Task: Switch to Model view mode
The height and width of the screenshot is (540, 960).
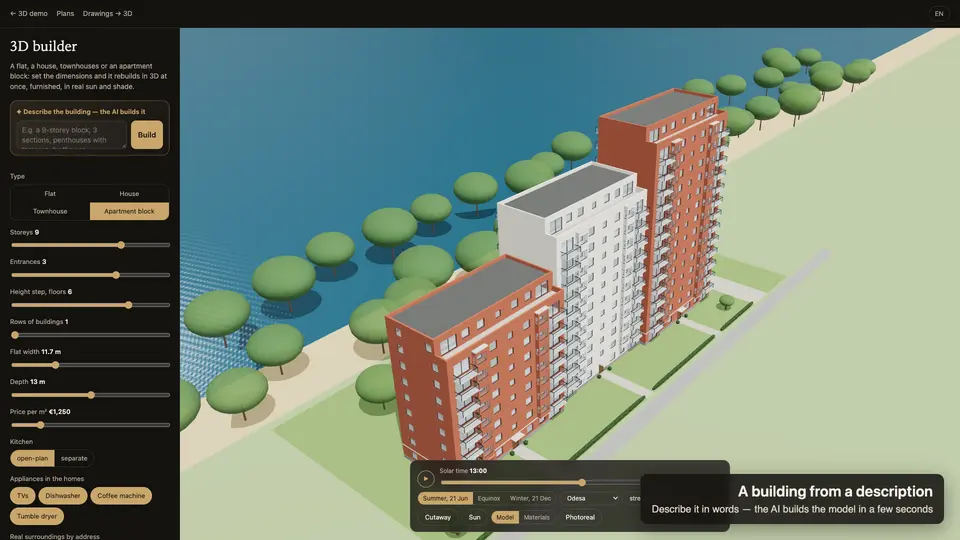Action: pyautogui.click(x=505, y=517)
